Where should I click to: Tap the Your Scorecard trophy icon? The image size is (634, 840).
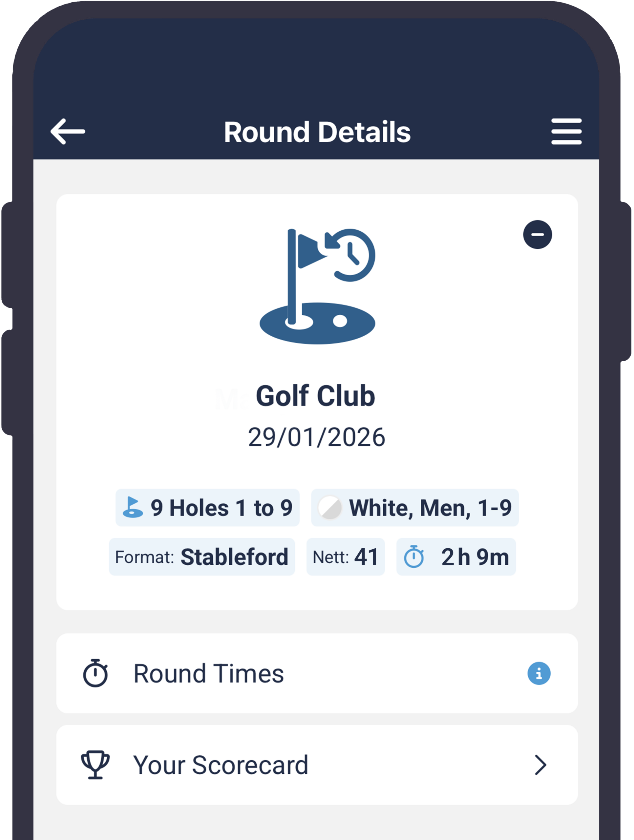(95, 765)
